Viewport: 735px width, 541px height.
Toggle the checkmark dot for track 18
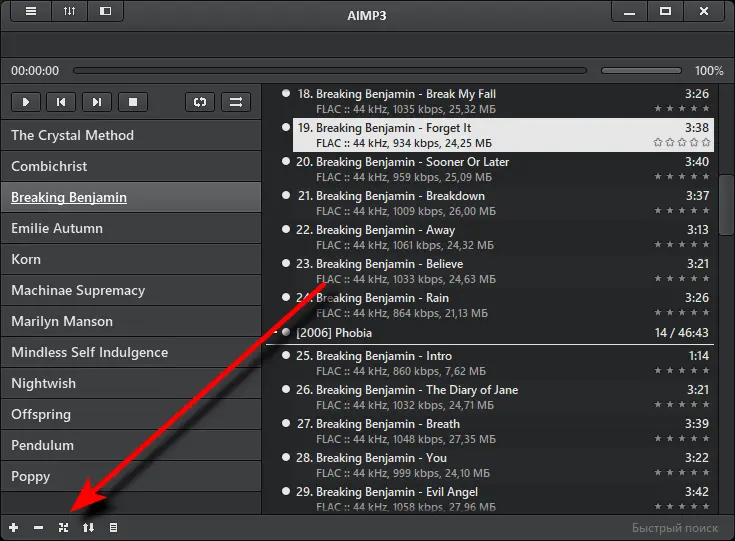[286, 93]
